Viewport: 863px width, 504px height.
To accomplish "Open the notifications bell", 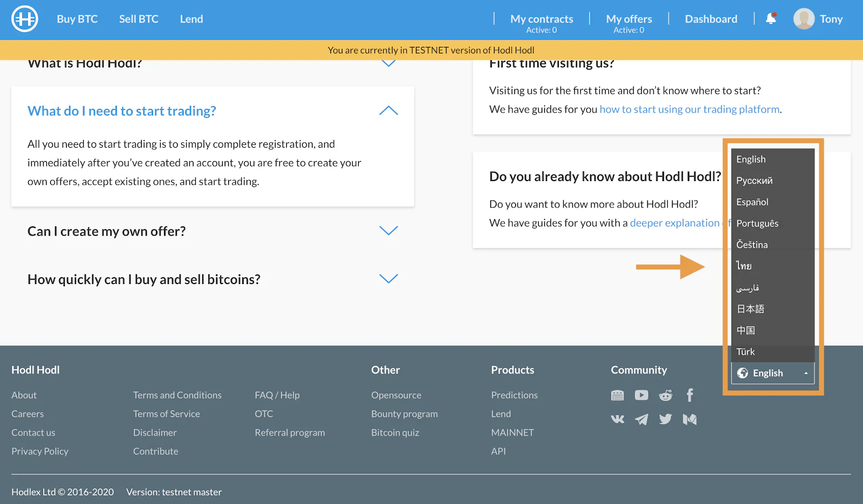I will click(771, 19).
